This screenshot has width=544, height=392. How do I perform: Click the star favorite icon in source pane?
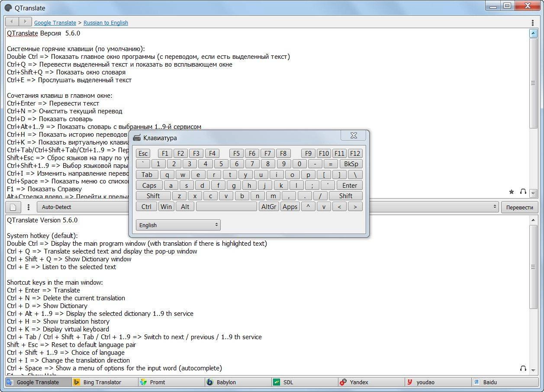pyautogui.click(x=512, y=192)
